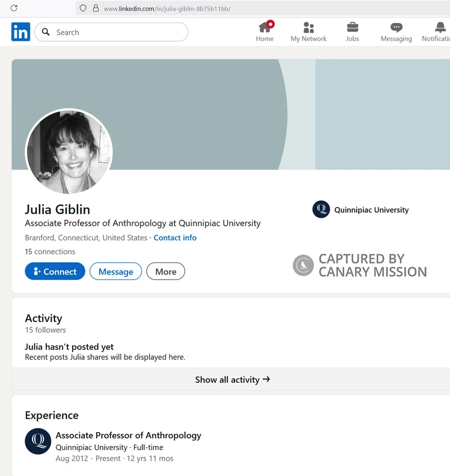Click Recent posts Julia shares description
450x476 pixels.
click(x=105, y=357)
